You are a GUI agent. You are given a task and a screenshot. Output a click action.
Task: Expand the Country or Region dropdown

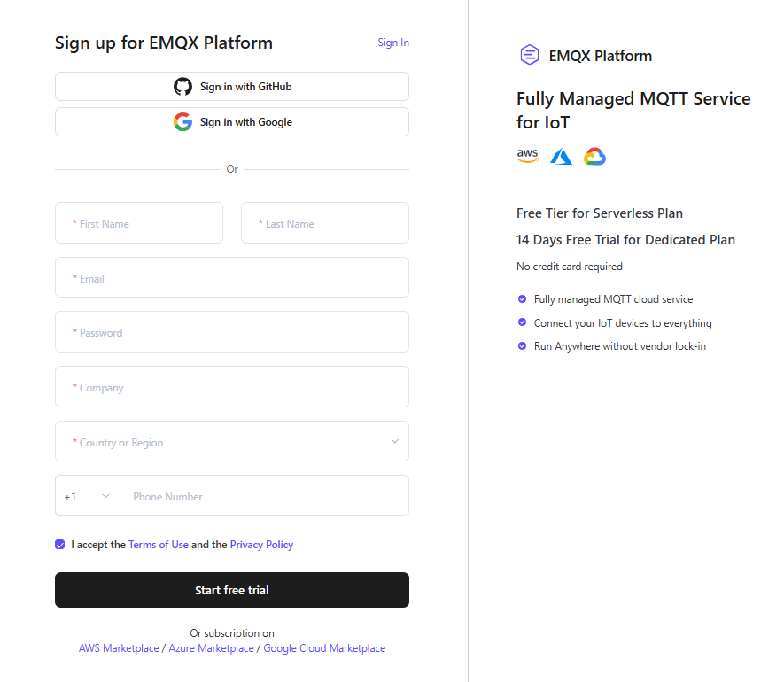[x=232, y=441]
